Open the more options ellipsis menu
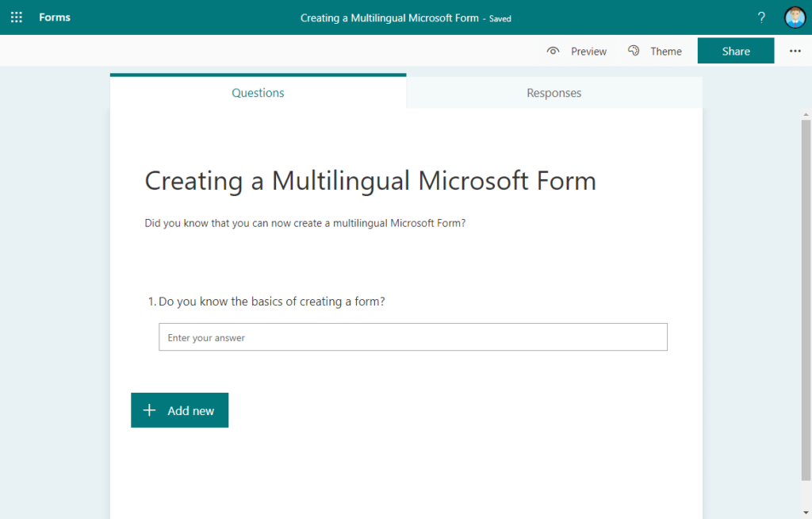 click(795, 51)
